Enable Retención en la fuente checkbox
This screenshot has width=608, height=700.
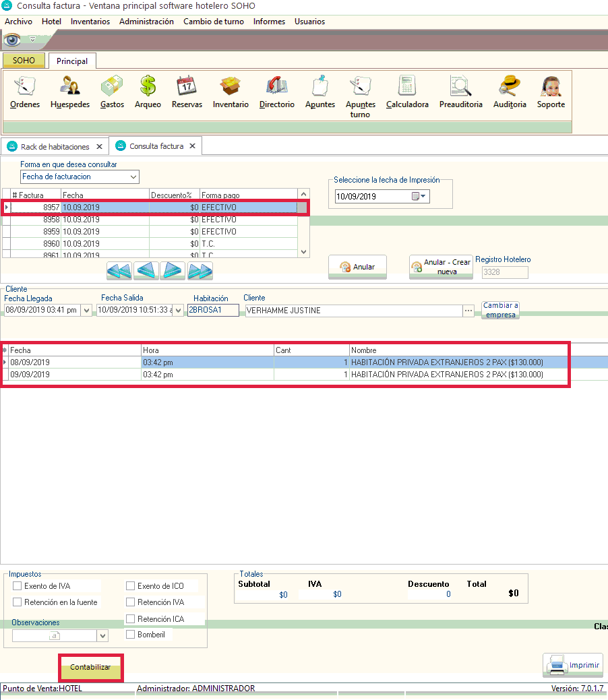[18, 602]
